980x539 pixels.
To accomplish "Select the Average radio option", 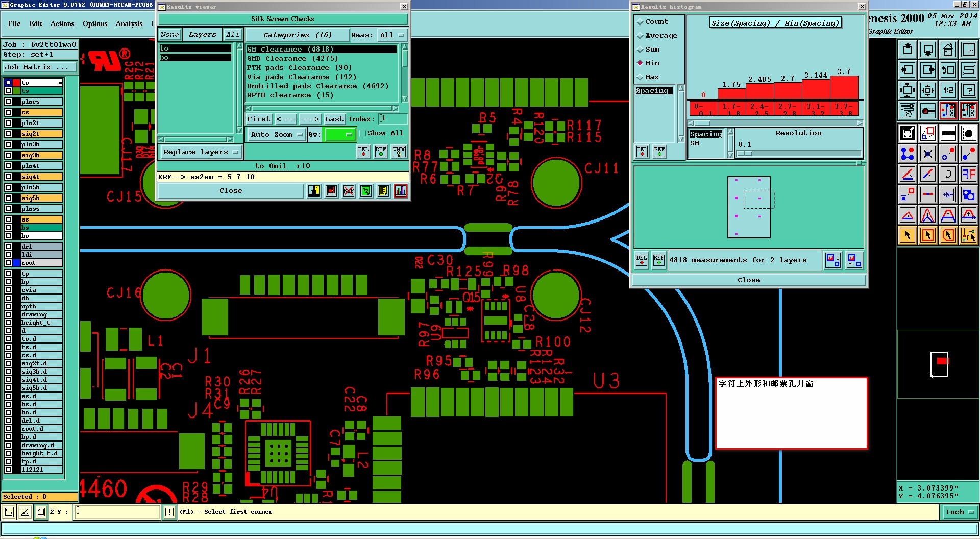I will 640,36.
